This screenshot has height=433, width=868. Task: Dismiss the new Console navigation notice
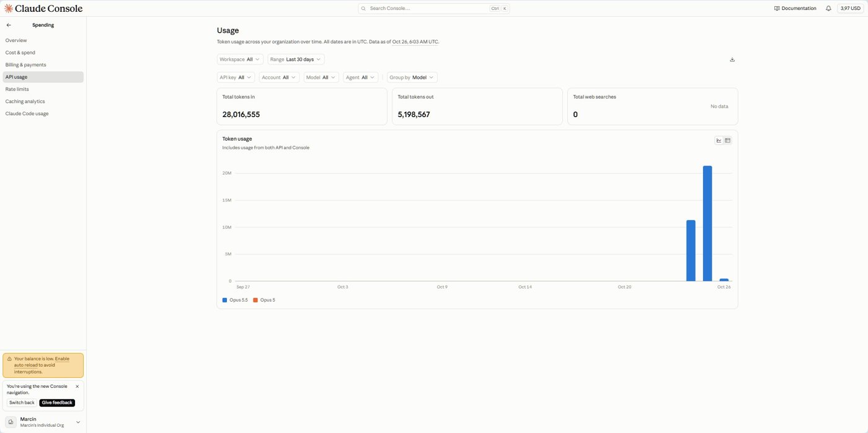(x=77, y=387)
